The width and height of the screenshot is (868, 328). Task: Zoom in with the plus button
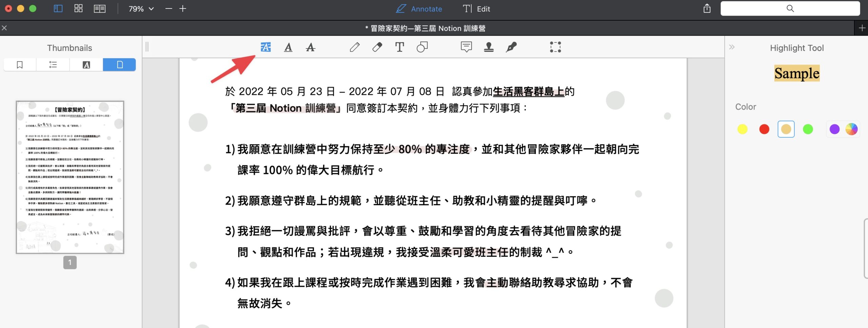(183, 8)
